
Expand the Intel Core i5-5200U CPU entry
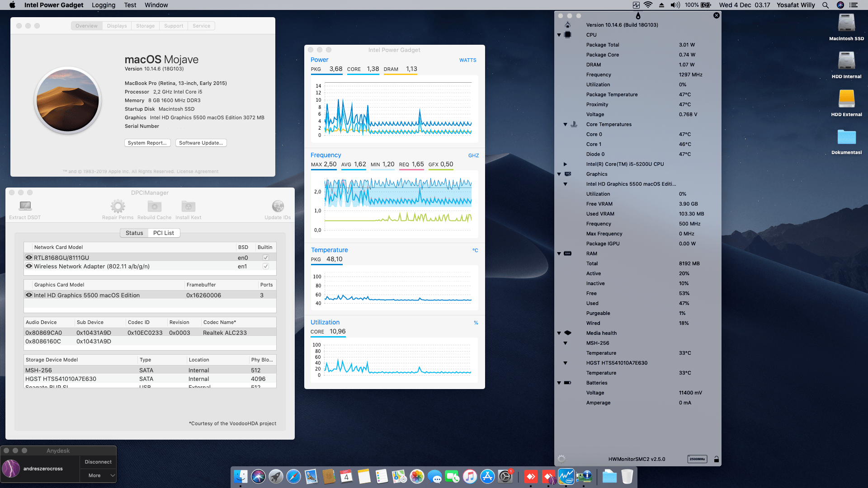[x=566, y=164]
